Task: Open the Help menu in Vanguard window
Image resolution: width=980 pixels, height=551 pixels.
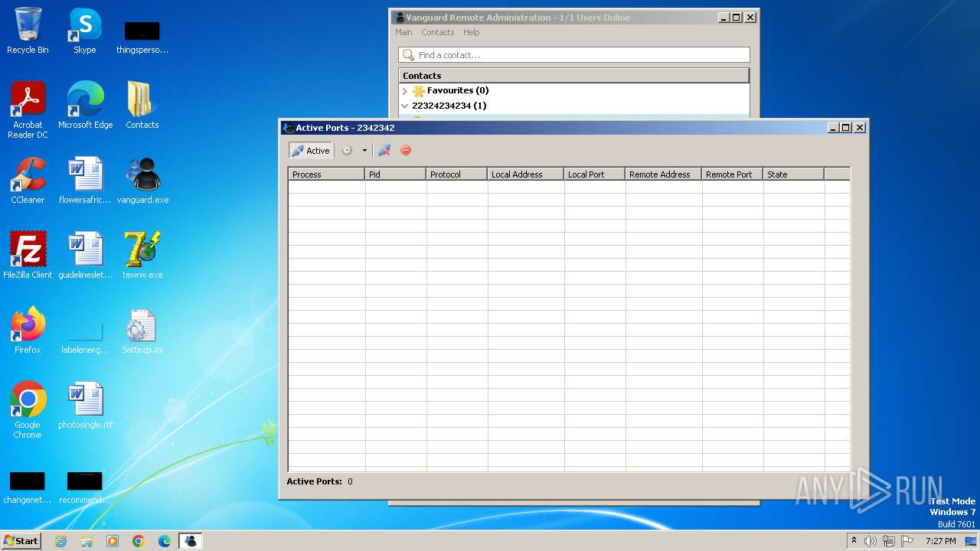Action: tap(471, 32)
